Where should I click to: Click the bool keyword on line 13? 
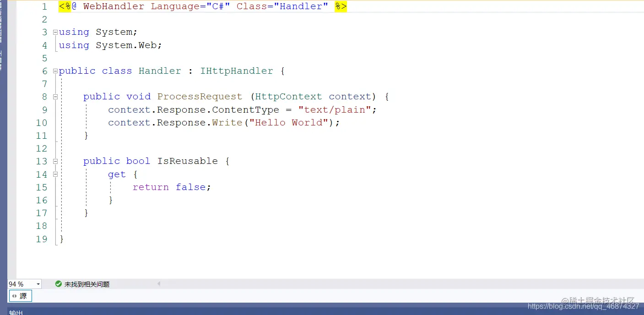[138, 161]
